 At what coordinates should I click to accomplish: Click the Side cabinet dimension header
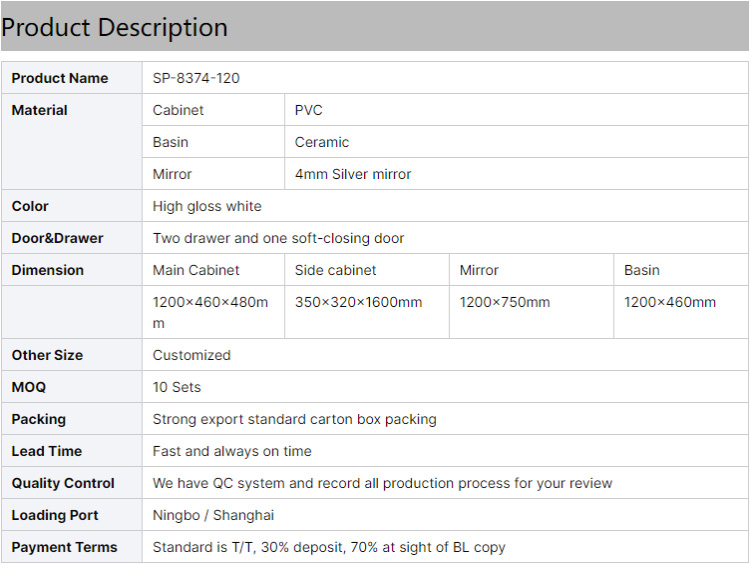point(335,270)
